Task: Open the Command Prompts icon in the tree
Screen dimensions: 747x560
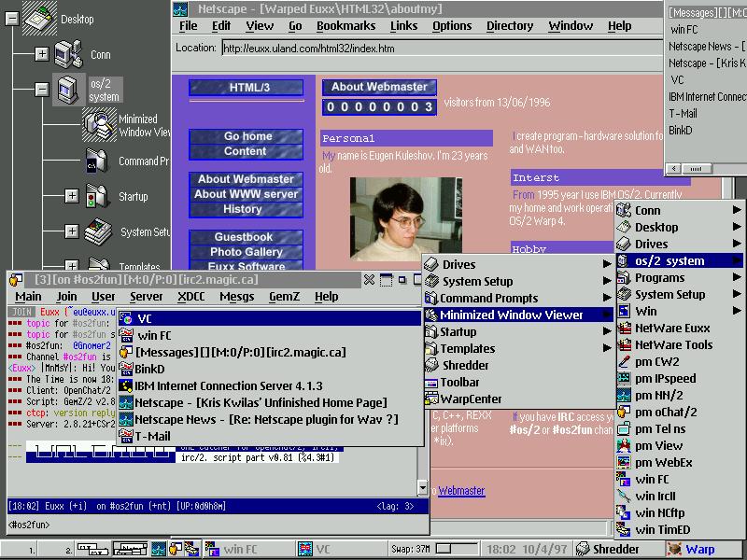Action: click(x=97, y=161)
